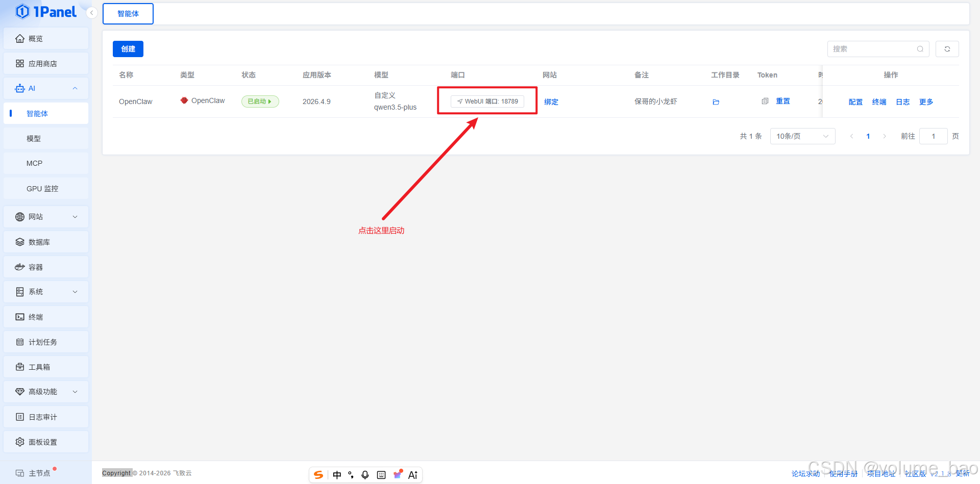The width and height of the screenshot is (980, 484).
Task: Open the IME soft keyboard icon
Action: [381, 475]
